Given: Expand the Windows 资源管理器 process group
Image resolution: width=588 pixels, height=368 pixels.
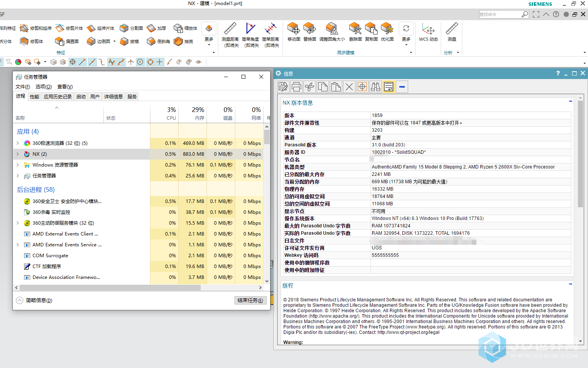Looking at the screenshot, I should (x=18, y=165).
